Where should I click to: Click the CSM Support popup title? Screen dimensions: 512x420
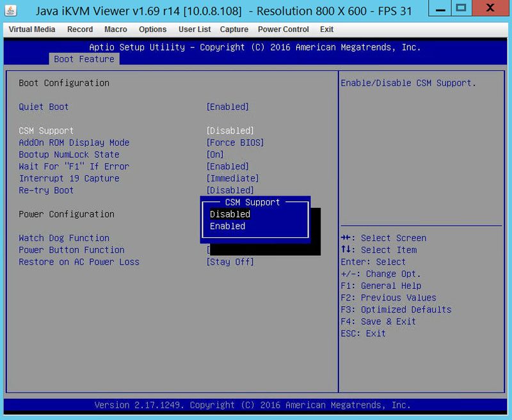[252, 202]
